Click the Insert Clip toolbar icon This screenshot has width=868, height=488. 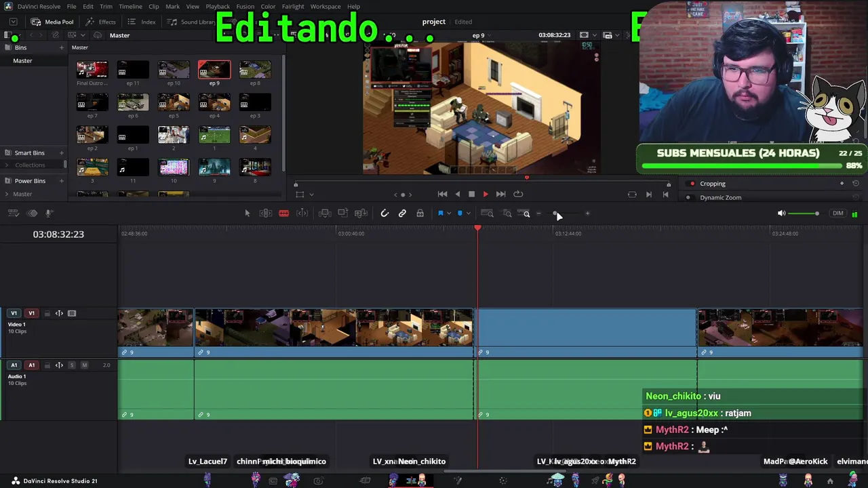[325, 213]
